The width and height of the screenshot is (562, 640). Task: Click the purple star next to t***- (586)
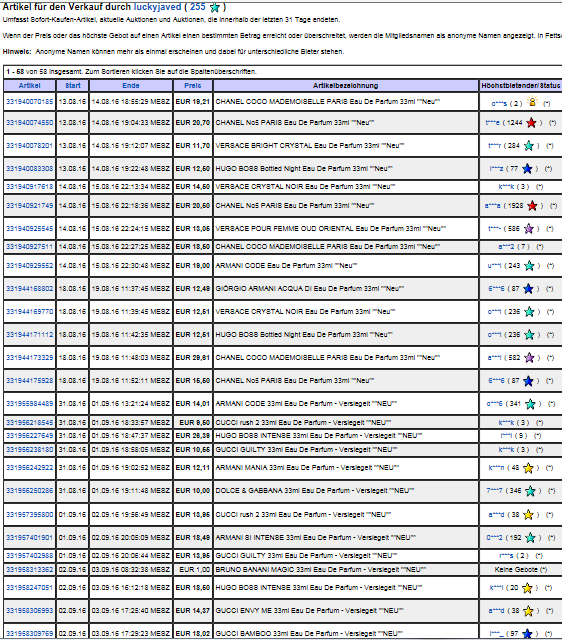529,229
